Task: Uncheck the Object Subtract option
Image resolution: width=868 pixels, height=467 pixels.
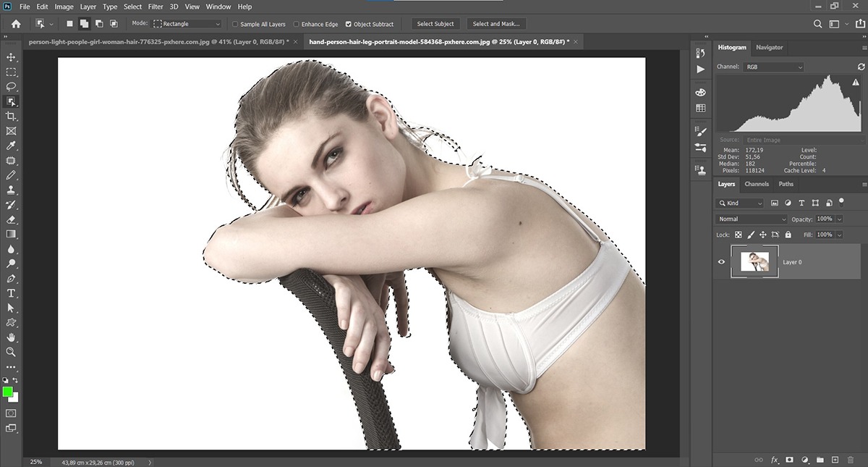Action: [349, 24]
